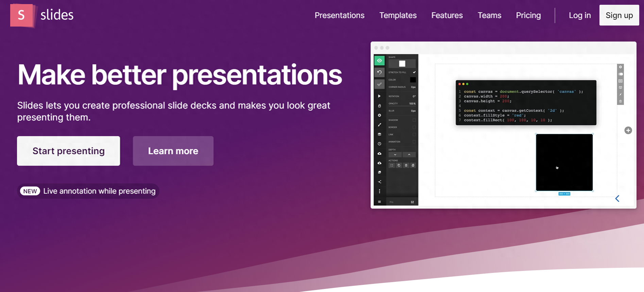Enable the Shadow checkbox

[414, 120]
